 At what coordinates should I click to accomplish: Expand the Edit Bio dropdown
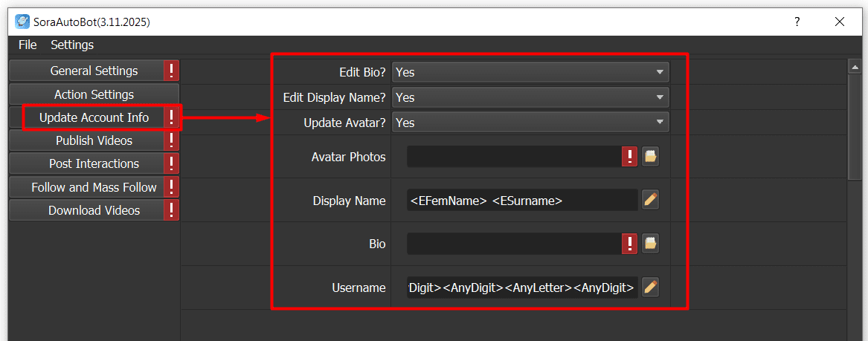pos(530,72)
